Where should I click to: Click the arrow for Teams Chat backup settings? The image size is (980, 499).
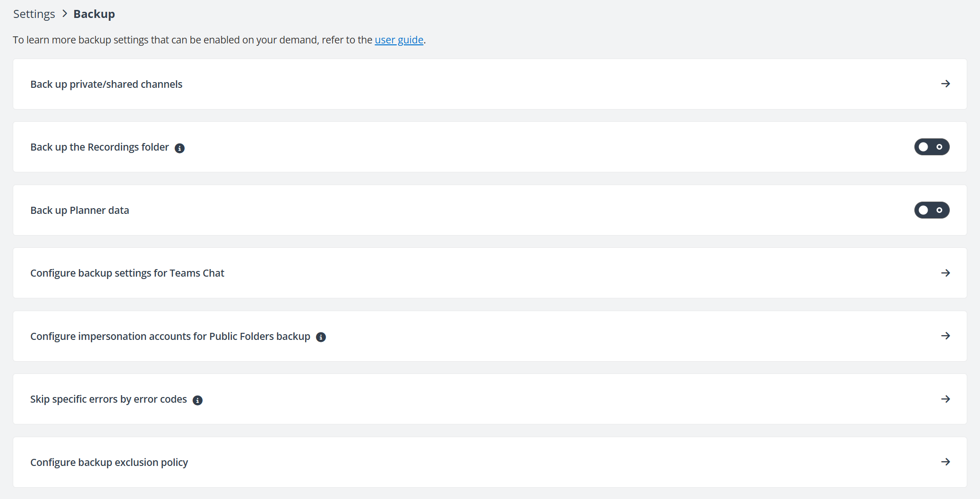click(x=946, y=273)
